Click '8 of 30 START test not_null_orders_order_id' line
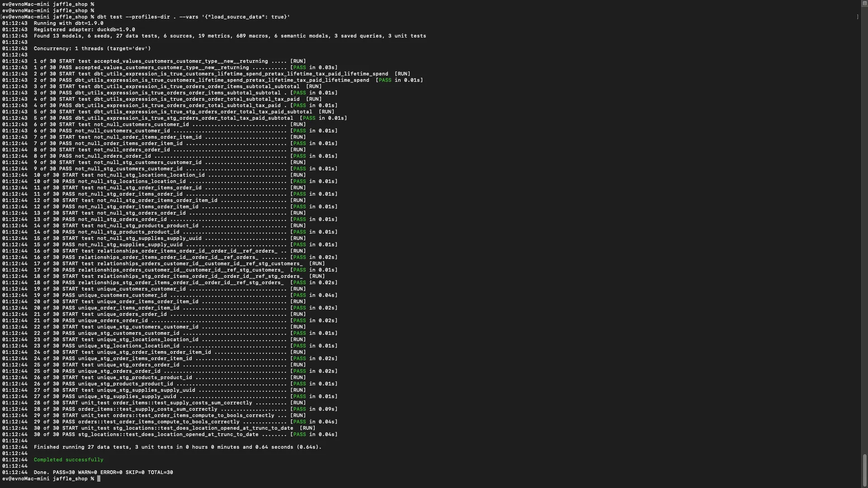Viewport: 868px width, 488px height. coord(170,150)
